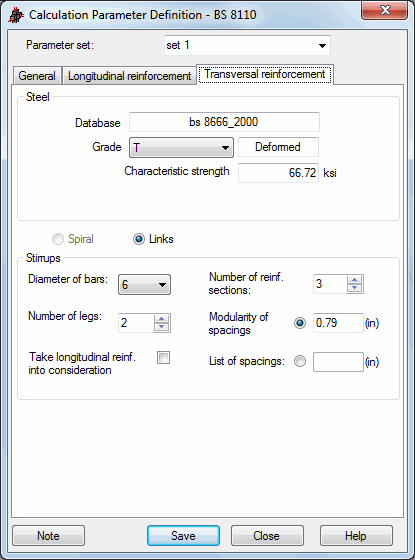The image size is (415, 560).
Task: Click the Modularity of spacings value field
Action: (x=338, y=323)
